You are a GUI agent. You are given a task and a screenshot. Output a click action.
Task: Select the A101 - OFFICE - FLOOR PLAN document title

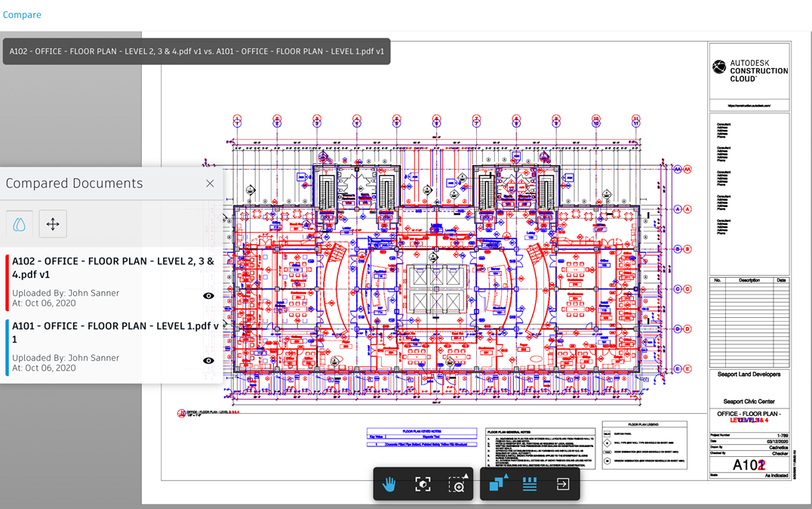(115, 332)
